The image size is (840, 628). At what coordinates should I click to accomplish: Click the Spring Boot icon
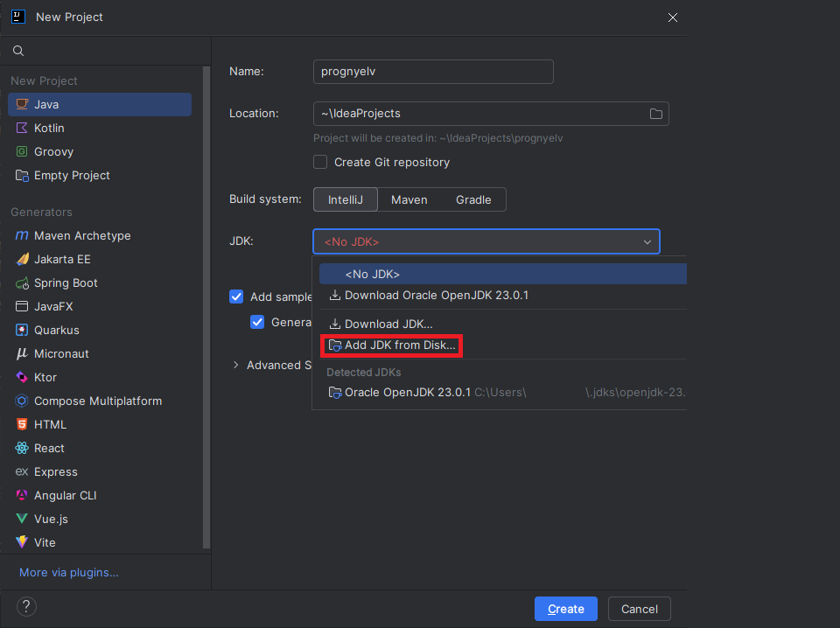(x=22, y=283)
